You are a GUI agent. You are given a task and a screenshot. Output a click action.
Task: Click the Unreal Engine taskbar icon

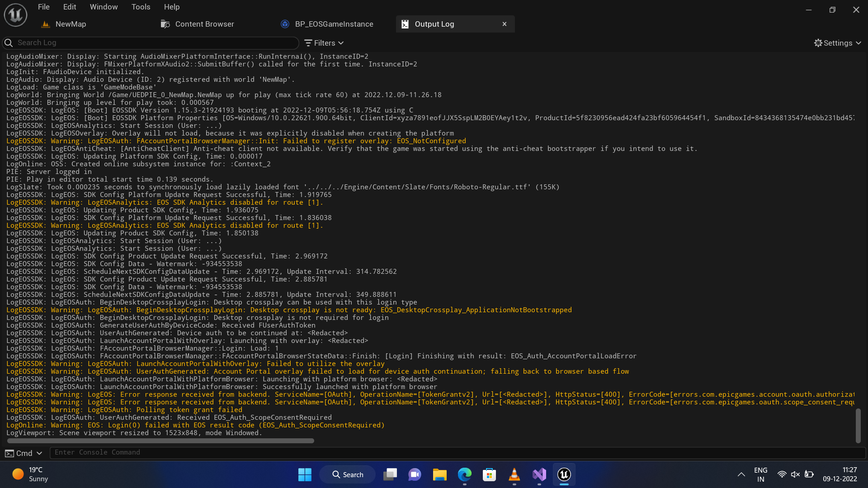click(x=564, y=474)
